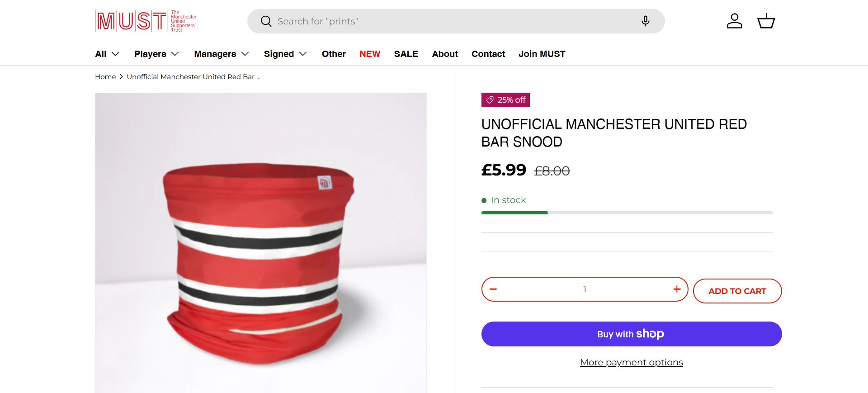Expand the All menu dropdown
Screen dimensions: 868x393
tap(107, 54)
